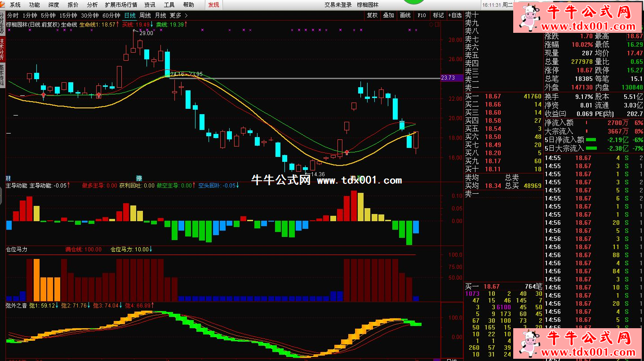
Task: Click the gray horizontal price line at 23.73
Action: pos(315,78)
